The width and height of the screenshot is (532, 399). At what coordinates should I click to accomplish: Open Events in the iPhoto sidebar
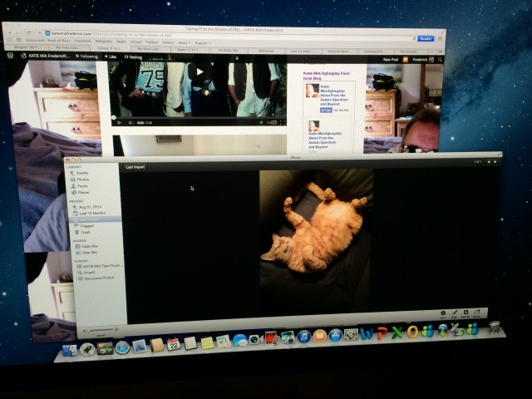pyautogui.click(x=84, y=173)
